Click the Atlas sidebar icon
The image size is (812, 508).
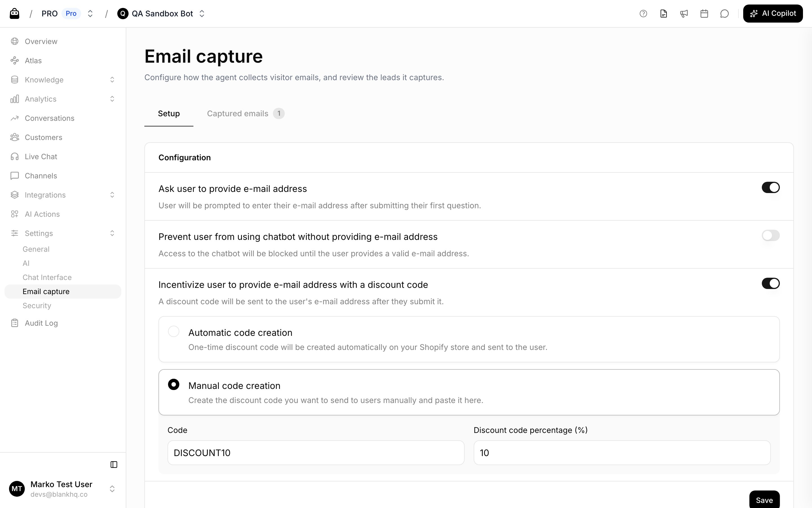pyautogui.click(x=14, y=60)
